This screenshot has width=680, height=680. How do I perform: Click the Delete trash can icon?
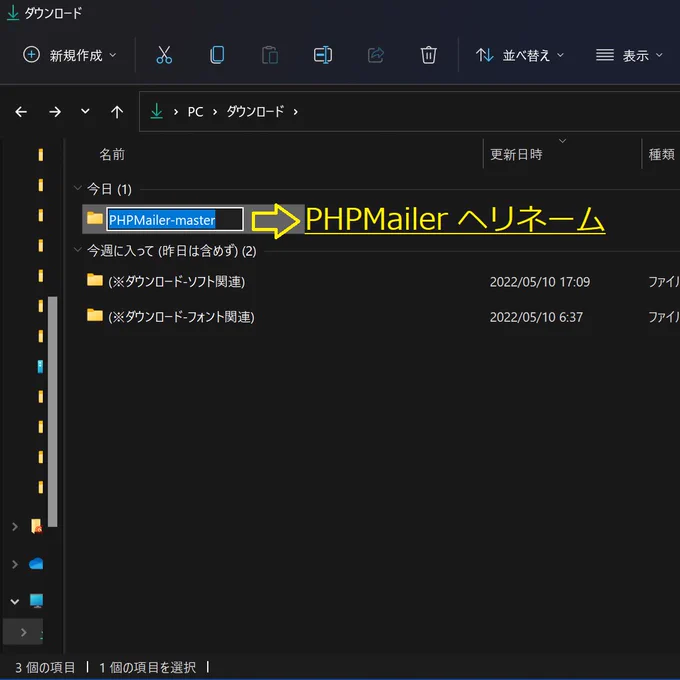pyautogui.click(x=428, y=55)
